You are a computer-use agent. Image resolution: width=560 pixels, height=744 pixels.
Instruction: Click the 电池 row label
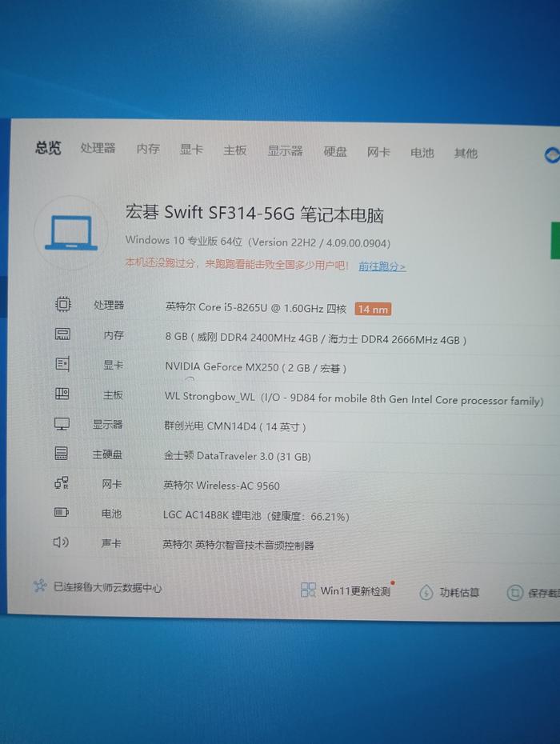111,514
